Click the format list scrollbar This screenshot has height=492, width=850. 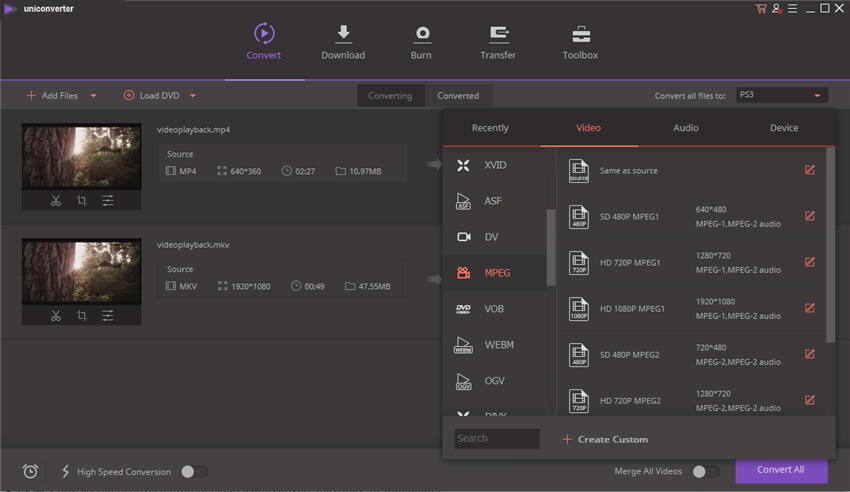[551, 247]
